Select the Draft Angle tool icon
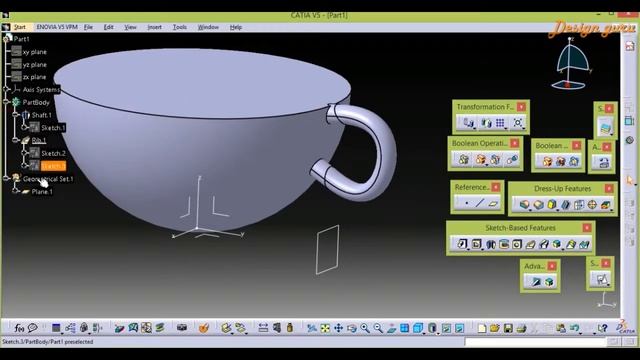The height and width of the screenshot is (360, 640). tap(552, 204)
